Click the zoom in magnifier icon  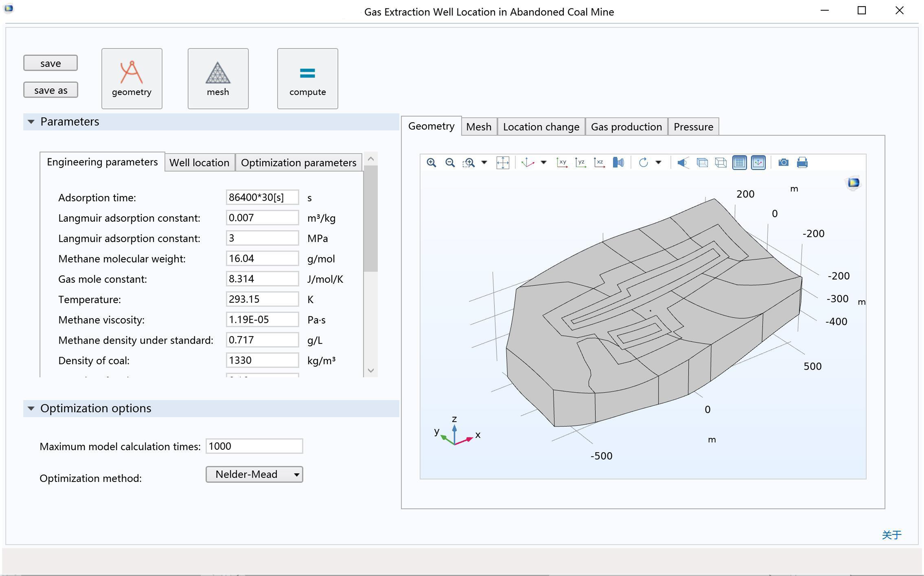click(431, 163)
